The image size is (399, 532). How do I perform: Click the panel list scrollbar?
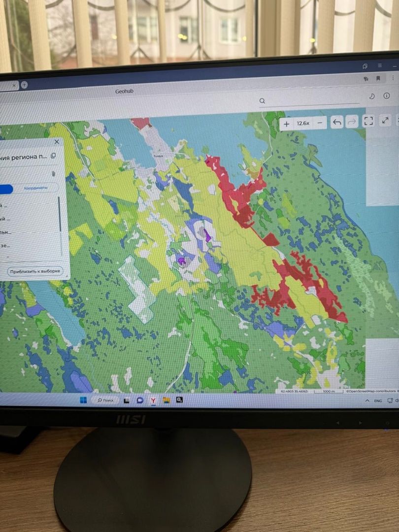[60, 214]
